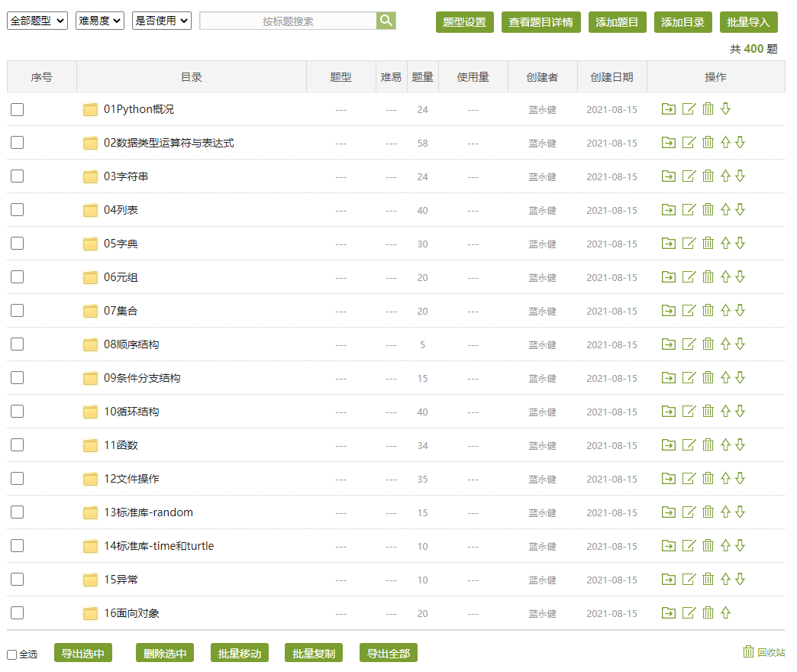Viewport: 797px width, 672px height.
Task: Tick the 13标准库-random checkbox
Action: click(18, 512)
